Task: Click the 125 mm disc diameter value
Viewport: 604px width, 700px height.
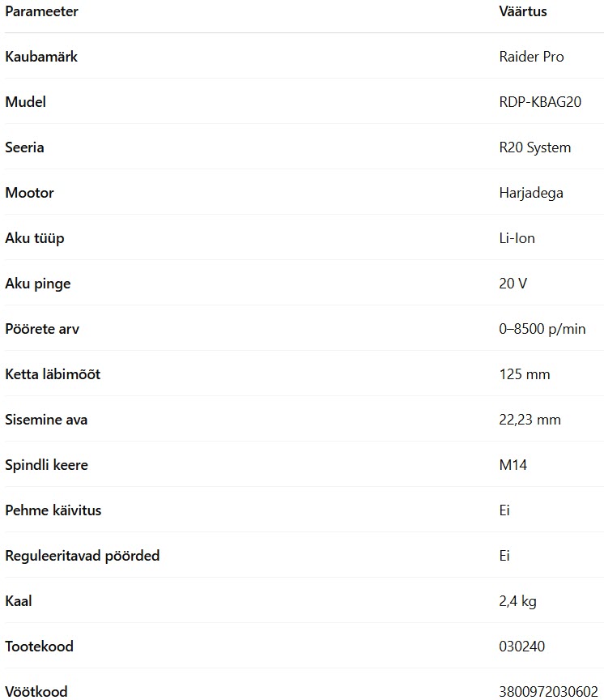Action: pos(525,374)
